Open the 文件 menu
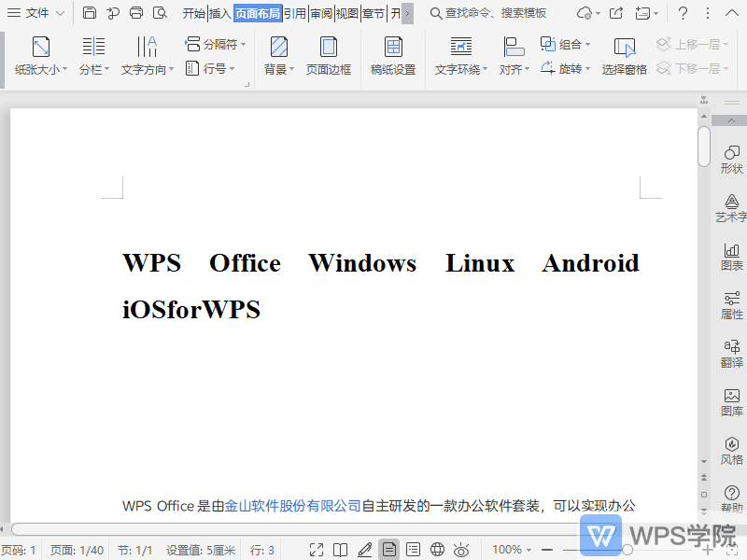747x560 pixels. click(x=35, y=13)
